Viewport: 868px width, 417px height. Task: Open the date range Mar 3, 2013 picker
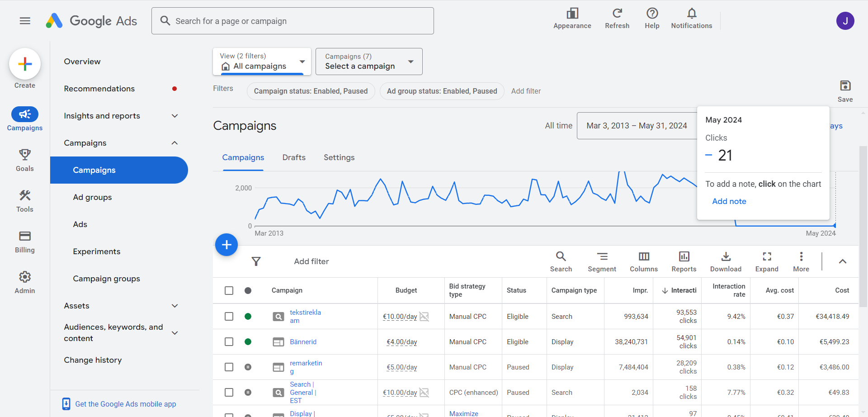click(637, 126)
